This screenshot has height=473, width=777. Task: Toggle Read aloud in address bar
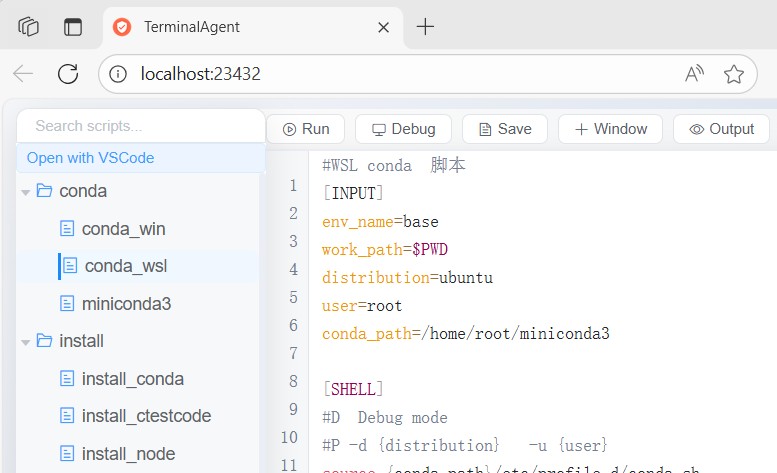point(694,73)
